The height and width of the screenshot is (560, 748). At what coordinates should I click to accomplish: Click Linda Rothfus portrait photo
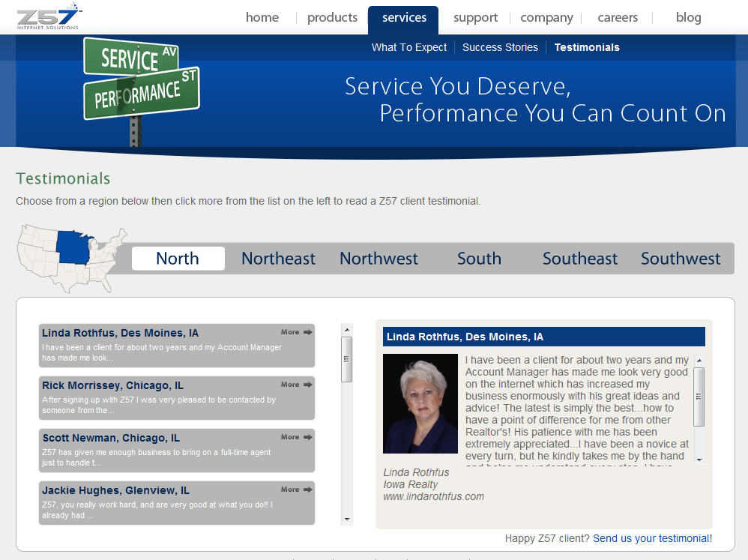pyautogui.click(x=420, y=403)
